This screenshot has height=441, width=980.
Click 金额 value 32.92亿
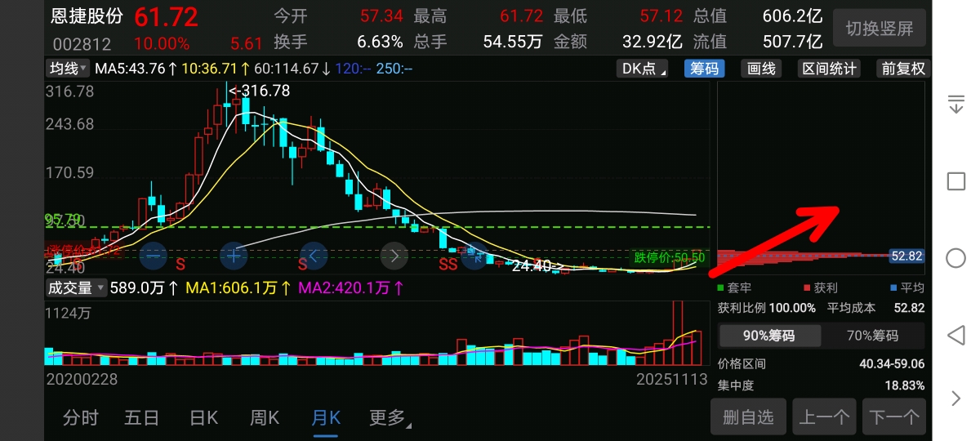click(653, 42)
